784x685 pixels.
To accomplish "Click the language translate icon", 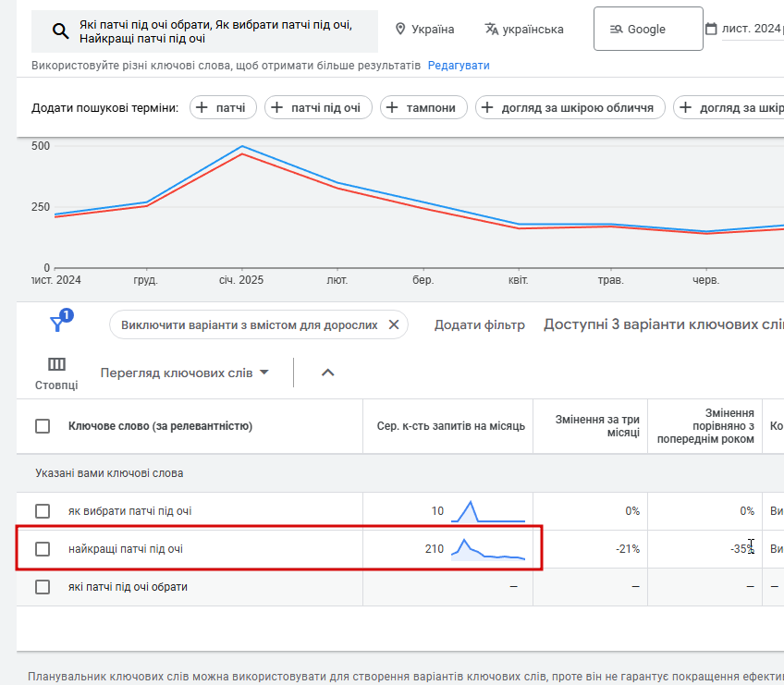I will 492,30.
